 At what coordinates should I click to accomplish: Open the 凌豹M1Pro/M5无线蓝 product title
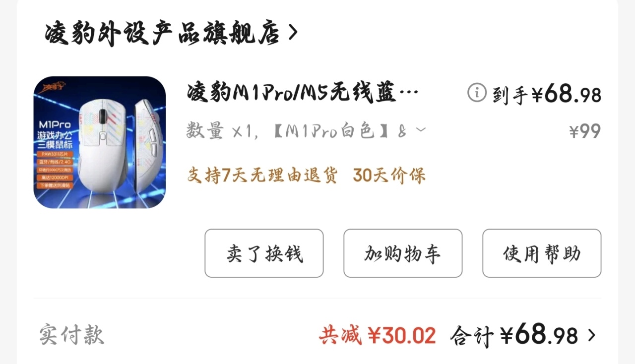click(303, 93)
